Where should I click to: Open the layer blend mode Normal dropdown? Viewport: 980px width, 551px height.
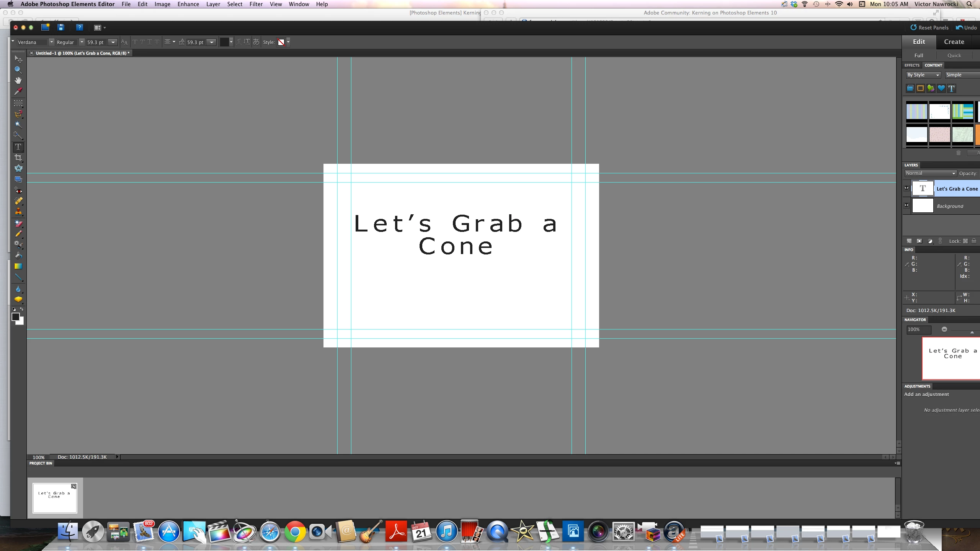coord(930,173)
